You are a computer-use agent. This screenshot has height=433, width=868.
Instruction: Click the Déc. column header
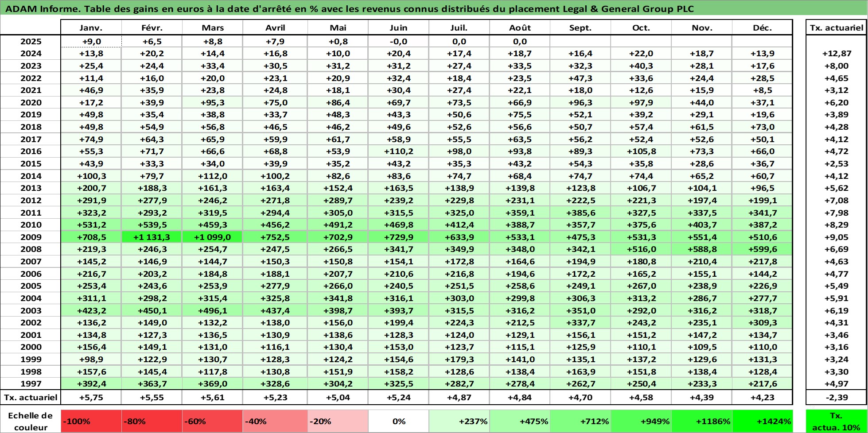[763, 27]
